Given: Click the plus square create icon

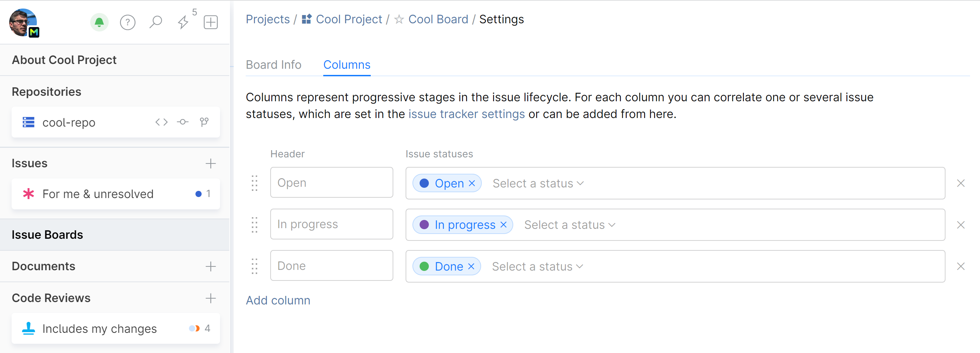Looking at the screenshot, I should (211, 22).
